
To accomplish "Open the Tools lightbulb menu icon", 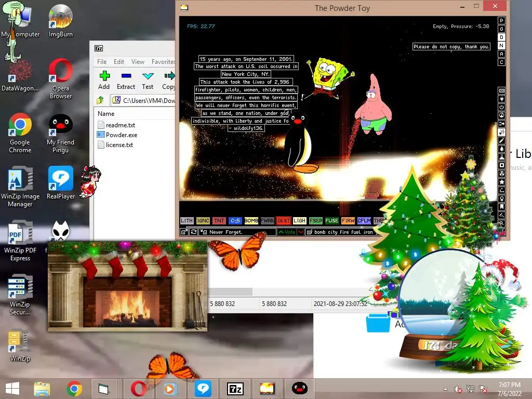I will (x=501, y=198).
